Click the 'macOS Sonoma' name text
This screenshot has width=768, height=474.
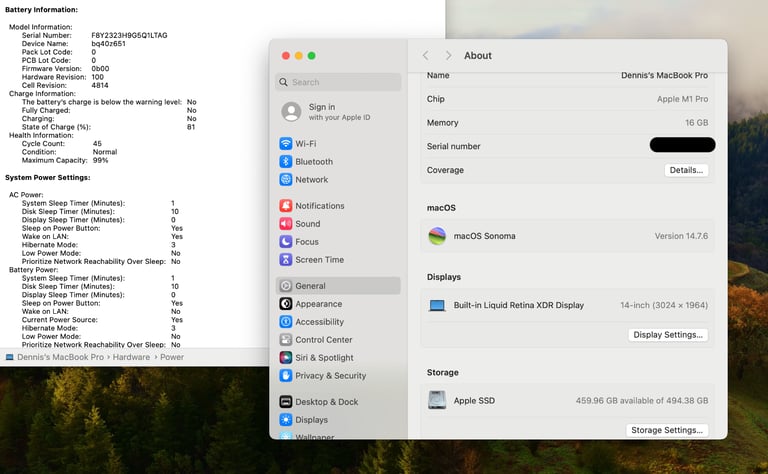(484, 236)
